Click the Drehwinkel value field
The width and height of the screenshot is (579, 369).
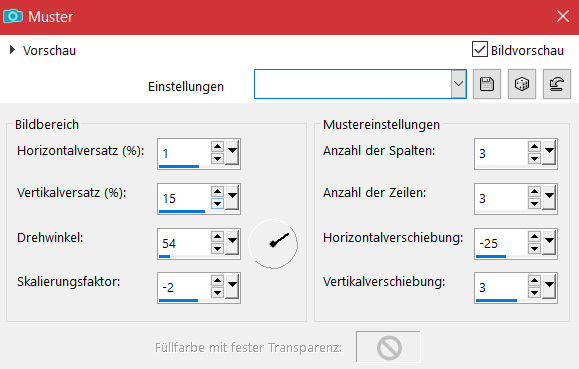[x=185, y=243]
